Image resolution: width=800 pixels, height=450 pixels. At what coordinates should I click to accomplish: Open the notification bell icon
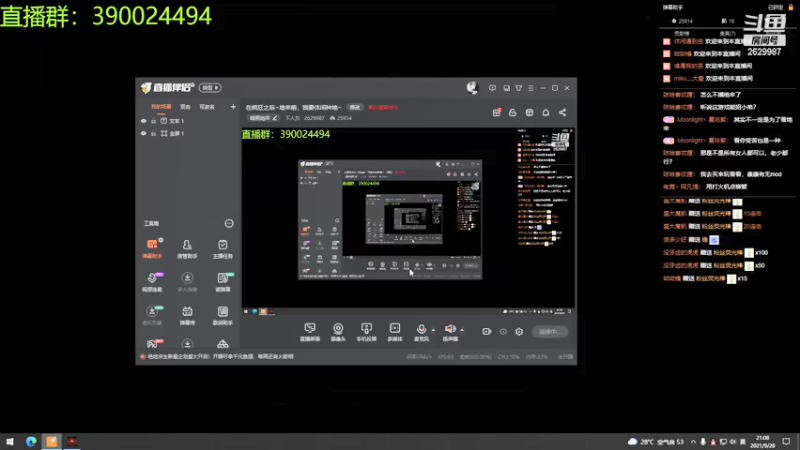pos(546,112)
